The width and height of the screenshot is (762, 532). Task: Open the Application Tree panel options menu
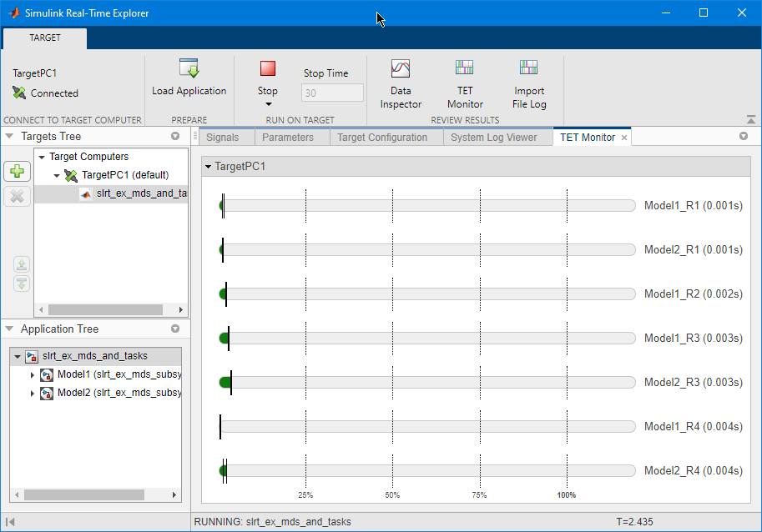[175, 329]
